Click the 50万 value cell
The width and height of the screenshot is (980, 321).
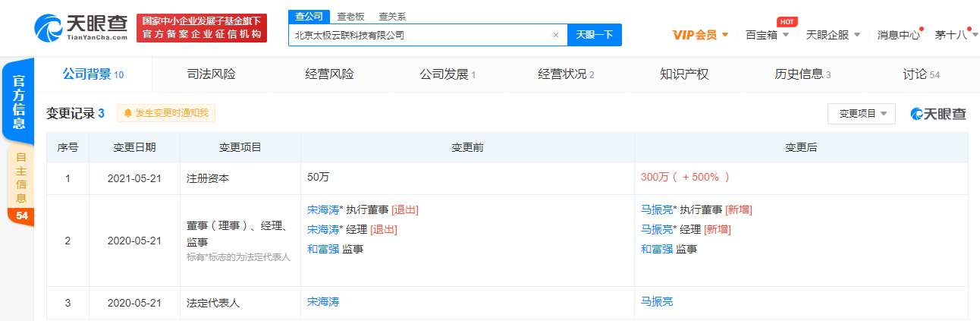click(x=468, y=178)
